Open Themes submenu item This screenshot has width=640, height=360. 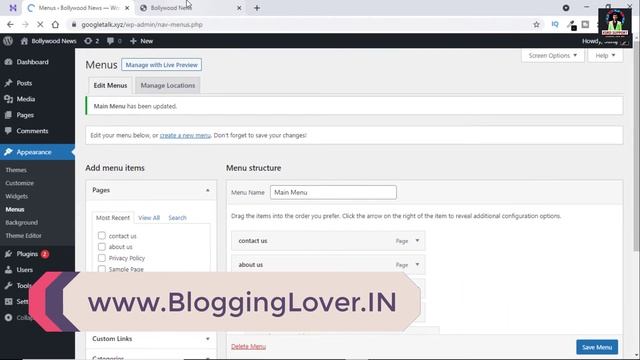tap(16, 170)
